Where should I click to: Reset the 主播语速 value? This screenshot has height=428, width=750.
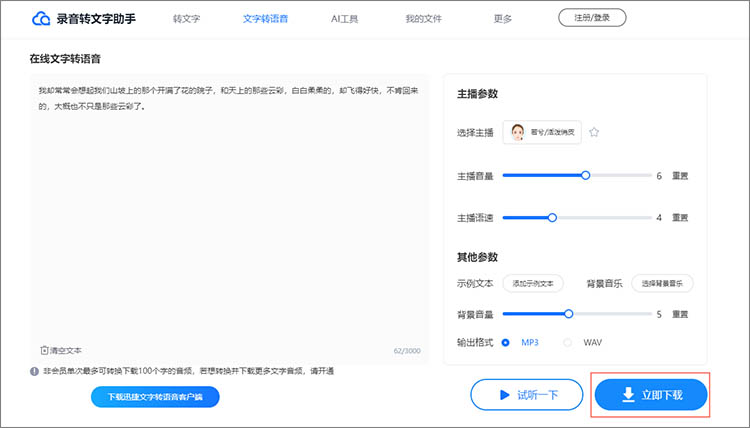tap(680, 218)
